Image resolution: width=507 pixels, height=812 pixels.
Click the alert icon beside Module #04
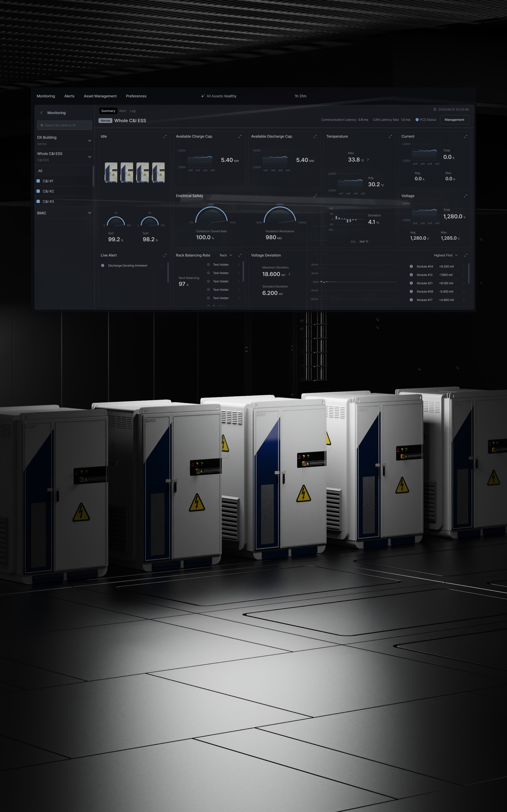(411, 267)
